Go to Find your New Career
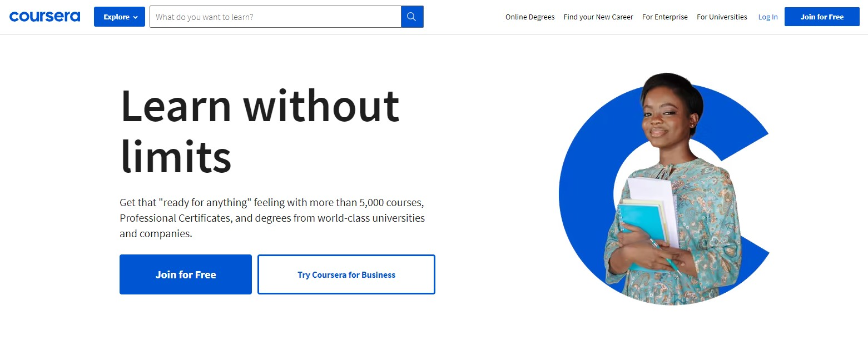This screenshot has height=345, width=868. [598, 17]
